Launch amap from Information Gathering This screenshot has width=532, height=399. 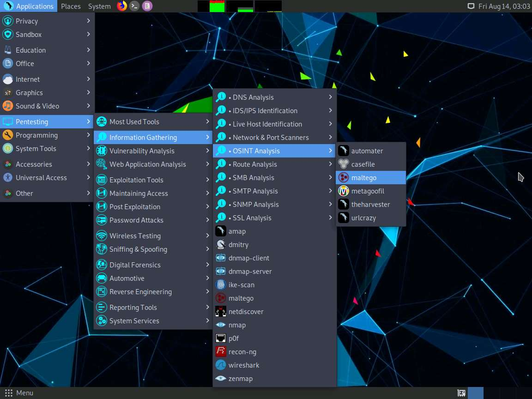coord(274,231)
